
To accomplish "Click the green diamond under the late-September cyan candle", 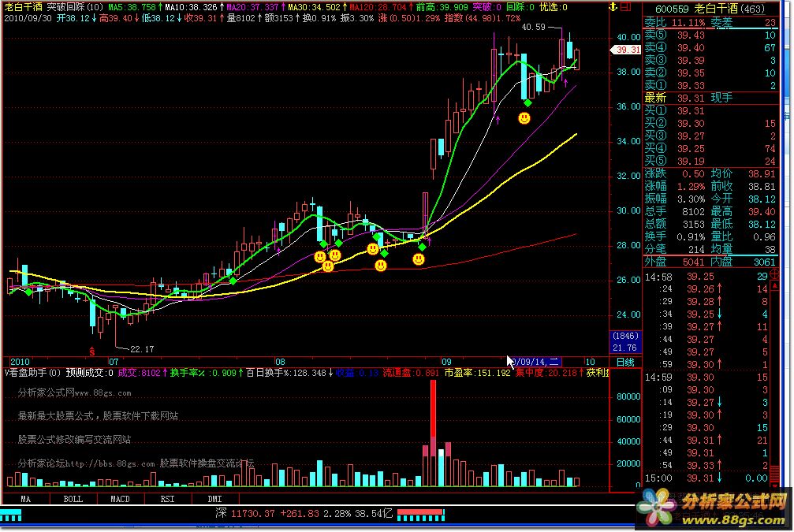I will tap(527, 102).
